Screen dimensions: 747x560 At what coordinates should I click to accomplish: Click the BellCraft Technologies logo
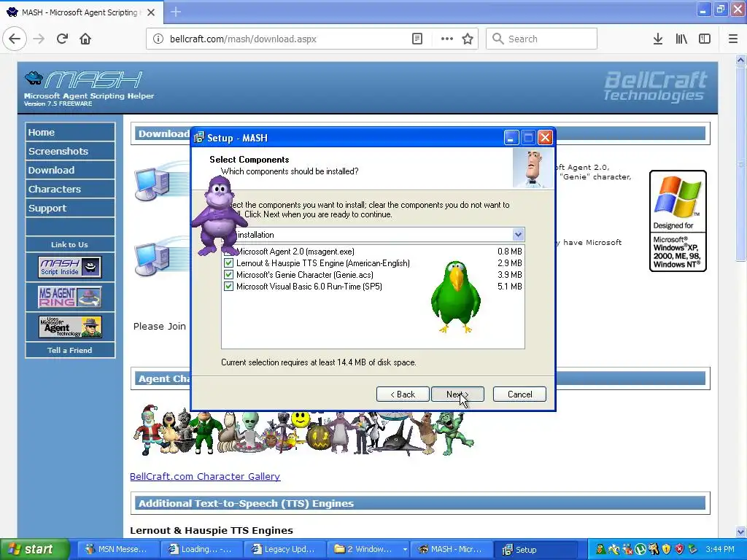(655, 86)
